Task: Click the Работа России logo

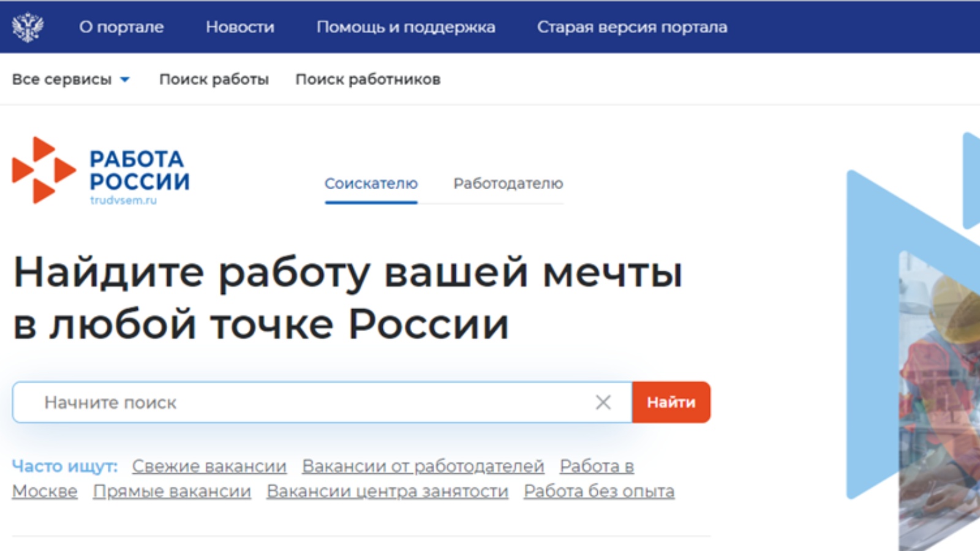Action: point(101,171)
